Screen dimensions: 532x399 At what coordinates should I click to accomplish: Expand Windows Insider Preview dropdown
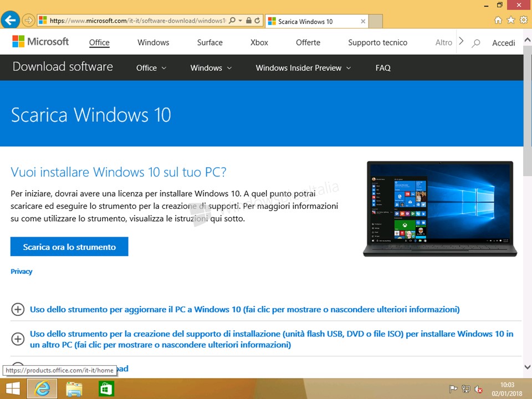tap(303, 68)
